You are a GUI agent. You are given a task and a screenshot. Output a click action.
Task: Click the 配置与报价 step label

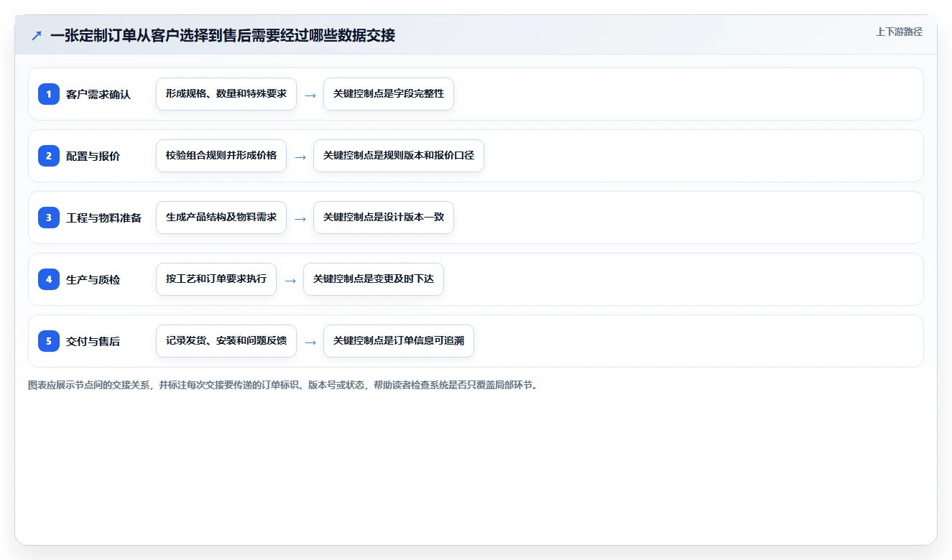coord(93,156)
